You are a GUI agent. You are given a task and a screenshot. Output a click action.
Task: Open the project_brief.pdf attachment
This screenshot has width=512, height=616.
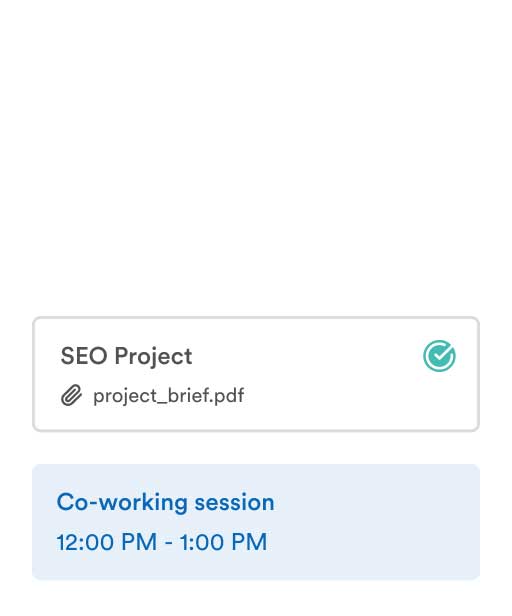(x=168, y=396)
